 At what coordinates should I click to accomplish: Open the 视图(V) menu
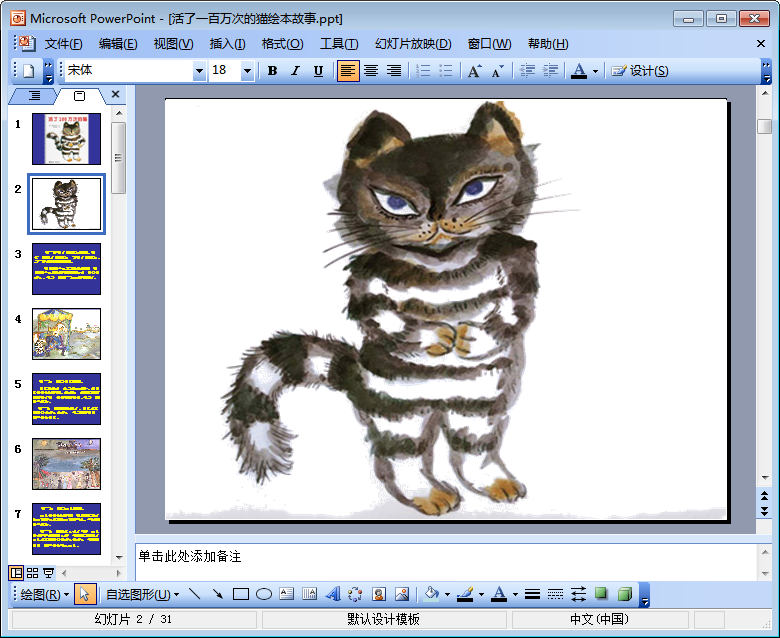(173, 44)
